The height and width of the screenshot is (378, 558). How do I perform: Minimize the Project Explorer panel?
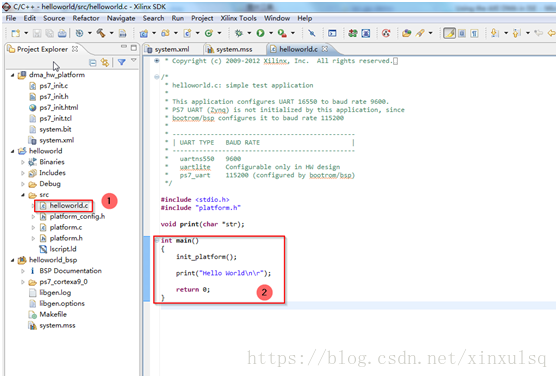[x=123, y=47]
